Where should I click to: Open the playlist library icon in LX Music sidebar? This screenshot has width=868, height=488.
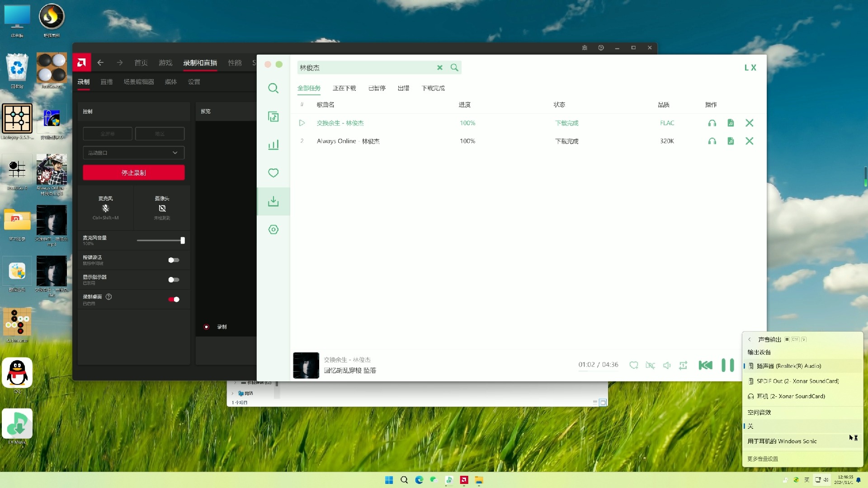point(273,117)
